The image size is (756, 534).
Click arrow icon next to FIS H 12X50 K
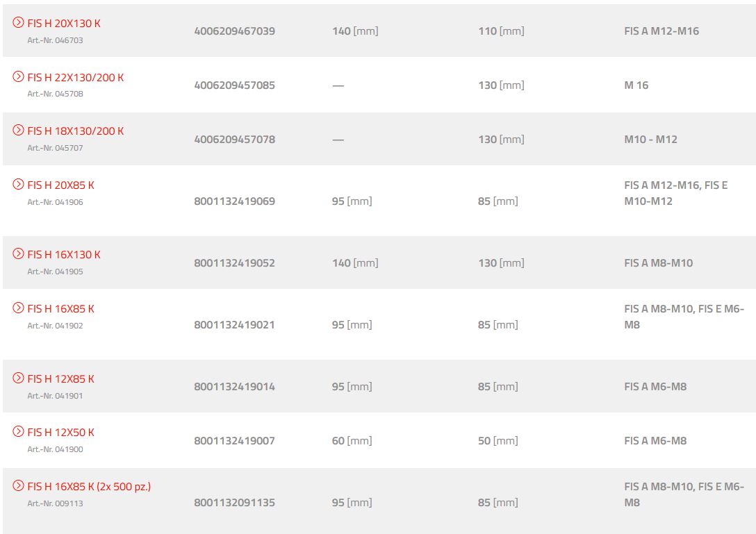point(19,432)
